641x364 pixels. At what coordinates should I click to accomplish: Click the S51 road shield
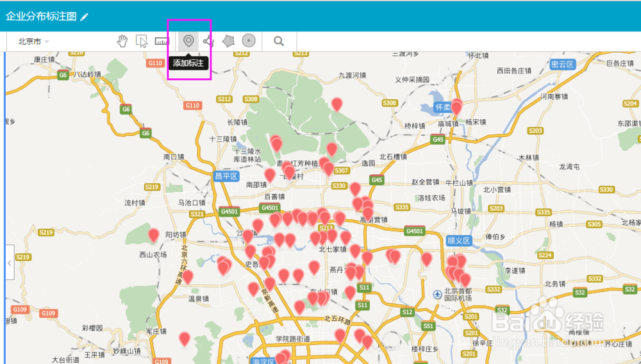point(428,326)
